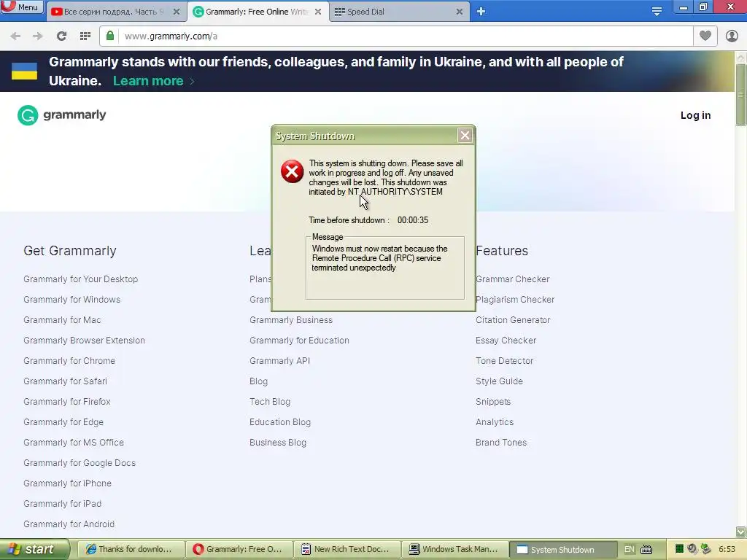Open Grammarly for Mac link
This screenshot has width=747, height=560.
(x=63, y=320)
